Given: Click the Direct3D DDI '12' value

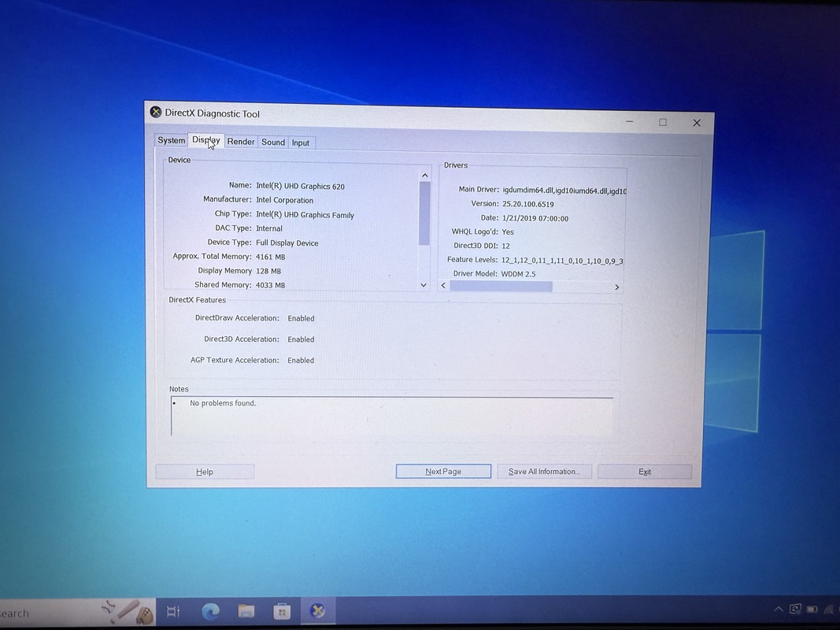Looking at the screenshot, I should (505, 246).
